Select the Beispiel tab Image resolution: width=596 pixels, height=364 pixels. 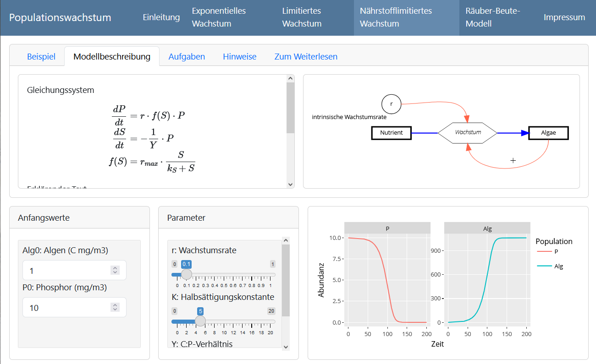(x=41, y=57)
